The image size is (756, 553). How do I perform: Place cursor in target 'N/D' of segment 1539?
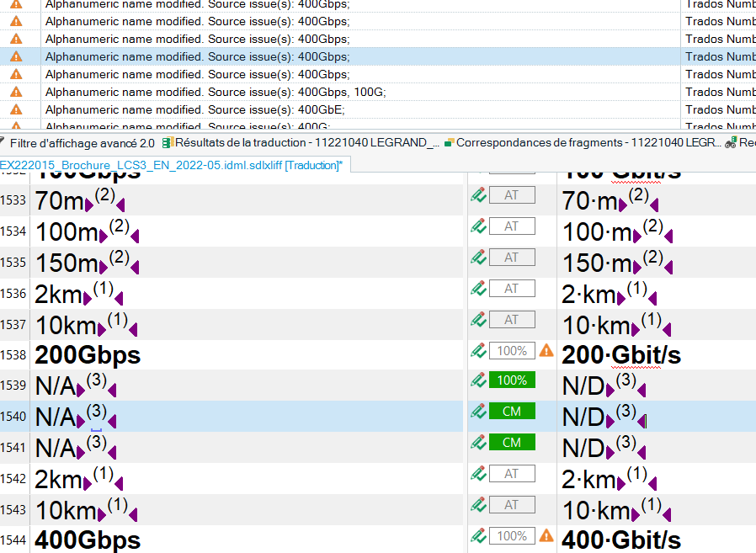tap(583, 386)
